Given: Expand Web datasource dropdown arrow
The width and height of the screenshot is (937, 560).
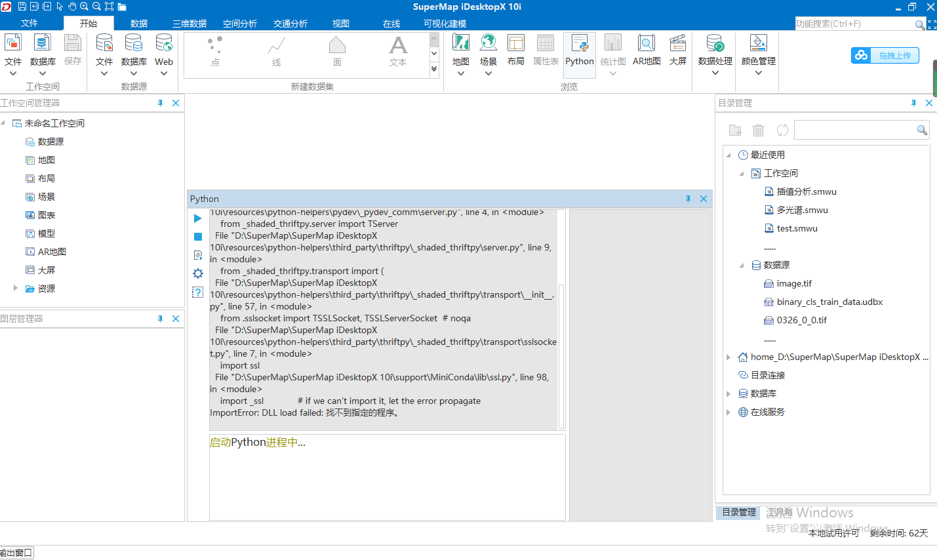Looking at the screenshot, I should (x=164, y=73).
